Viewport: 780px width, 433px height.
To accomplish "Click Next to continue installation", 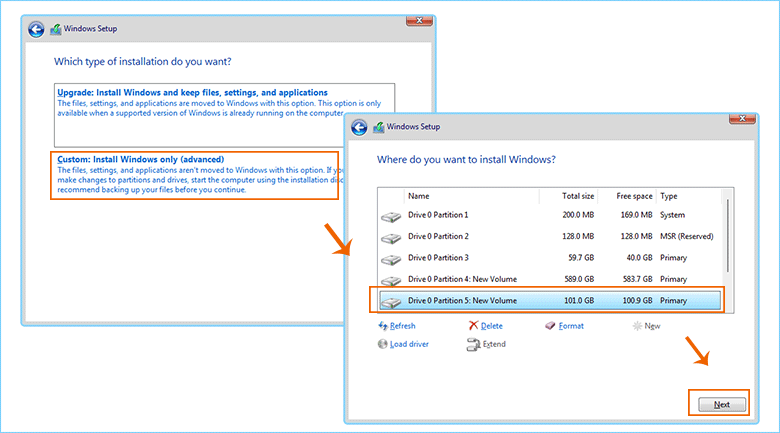I will [x=722, y=404].
